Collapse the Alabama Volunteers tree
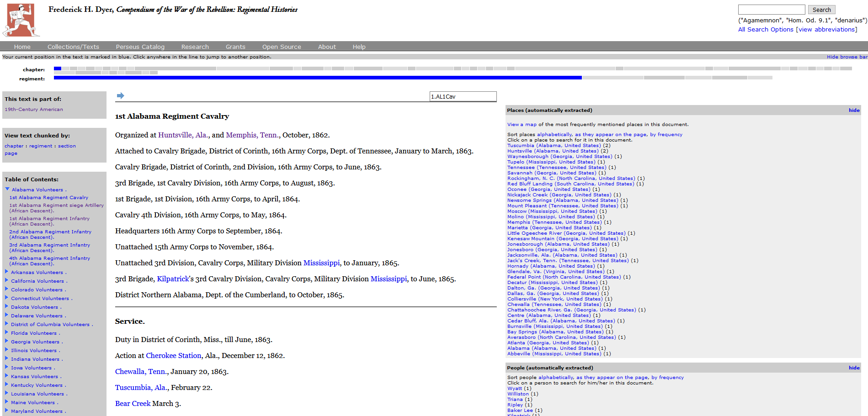 [x=7, y=189]
